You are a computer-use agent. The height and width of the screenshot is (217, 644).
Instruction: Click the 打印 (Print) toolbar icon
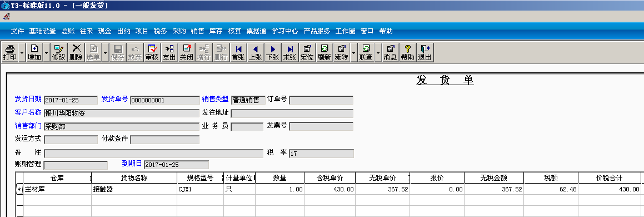pos(10,53)
